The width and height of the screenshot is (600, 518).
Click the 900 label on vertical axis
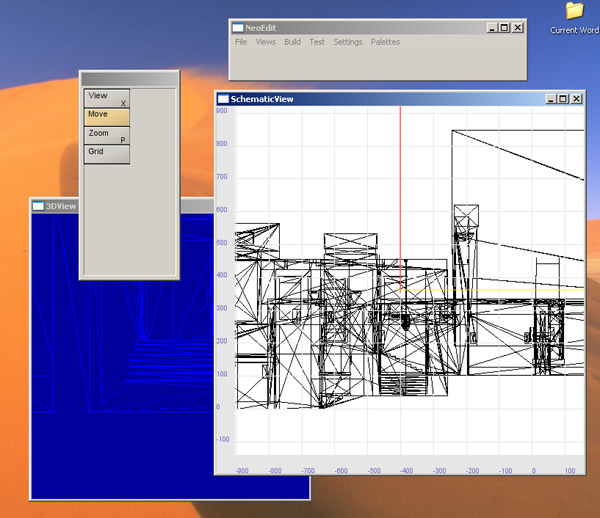click(222, 111)
